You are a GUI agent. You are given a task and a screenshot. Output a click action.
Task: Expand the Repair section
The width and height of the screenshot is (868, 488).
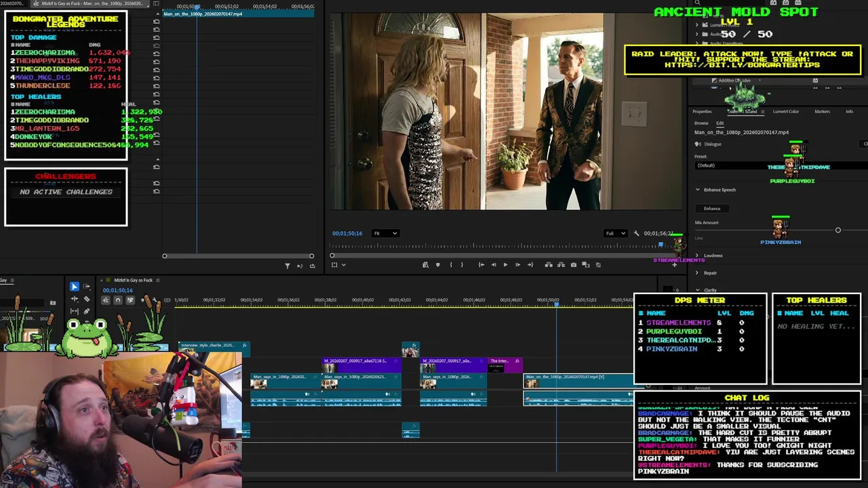point(697,272)
